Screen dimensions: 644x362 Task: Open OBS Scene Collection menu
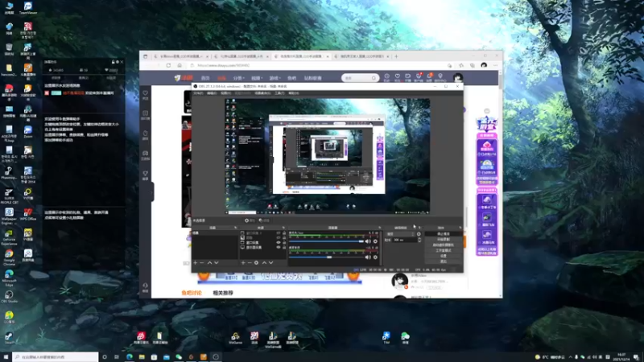[x=262, y=93]
